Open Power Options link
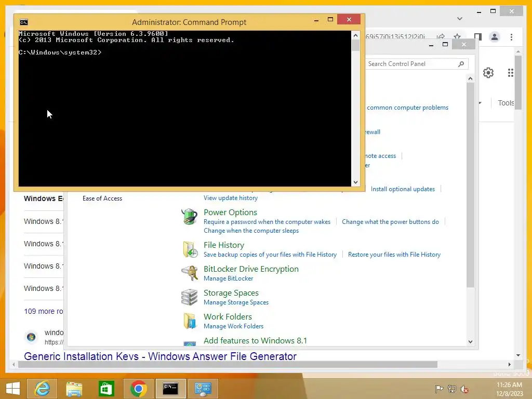The image size is (532, 399). [x=230, y=212]
